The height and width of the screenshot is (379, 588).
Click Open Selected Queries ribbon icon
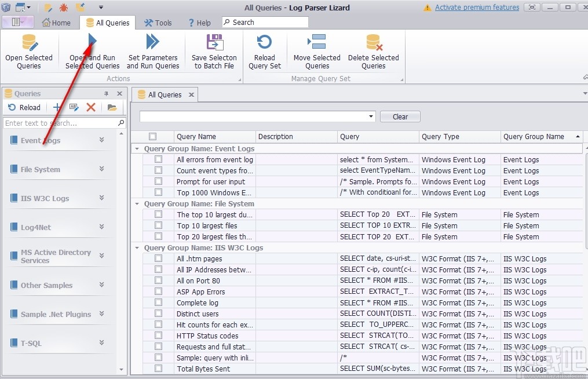click(x=29, y=43)
